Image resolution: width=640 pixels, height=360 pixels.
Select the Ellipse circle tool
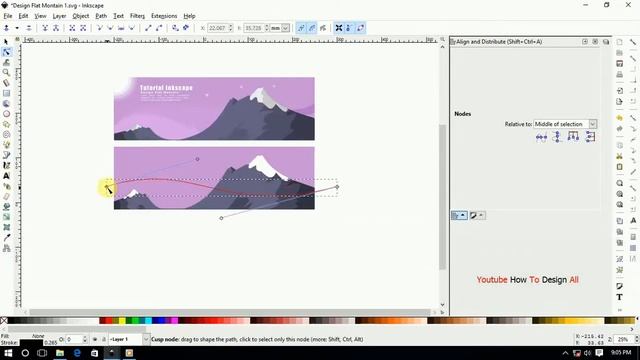6,114
